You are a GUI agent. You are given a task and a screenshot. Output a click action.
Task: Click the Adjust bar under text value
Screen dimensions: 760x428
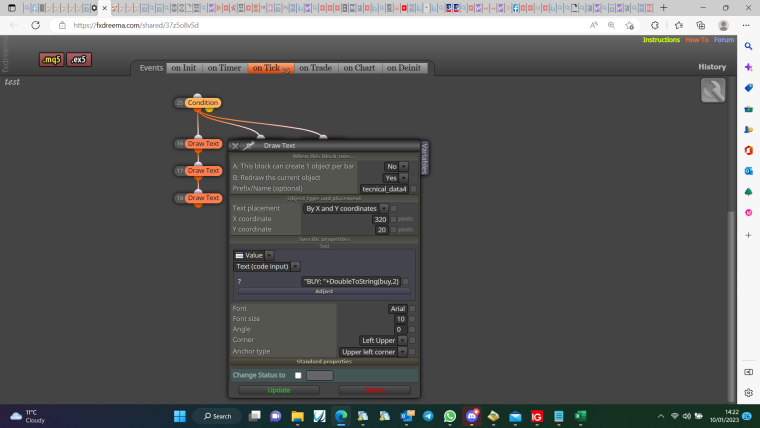pos(324,291)
